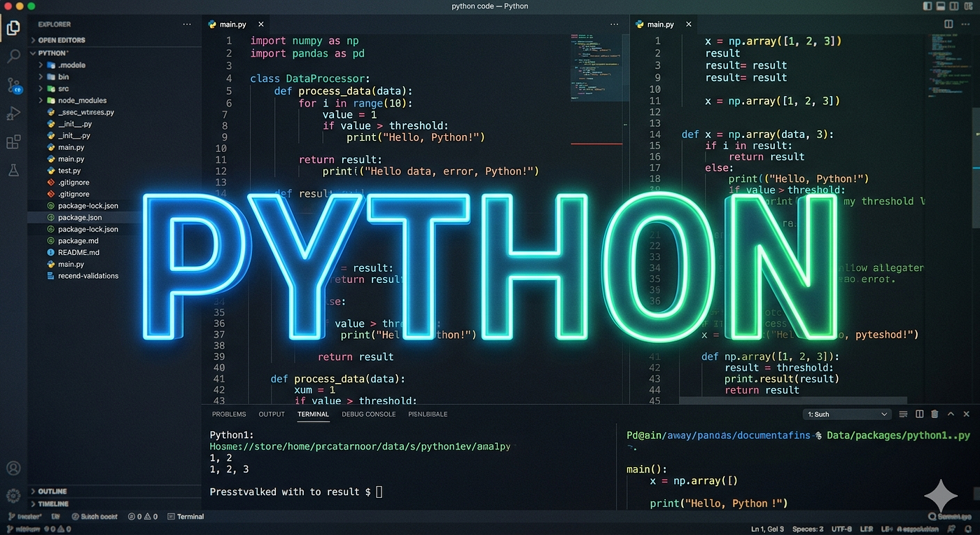The width and height of the screenshot is (980, 535).
Task: Open more actions ellipsis in the right editor group
Action: pyautogui.click(x=966, y=25)
